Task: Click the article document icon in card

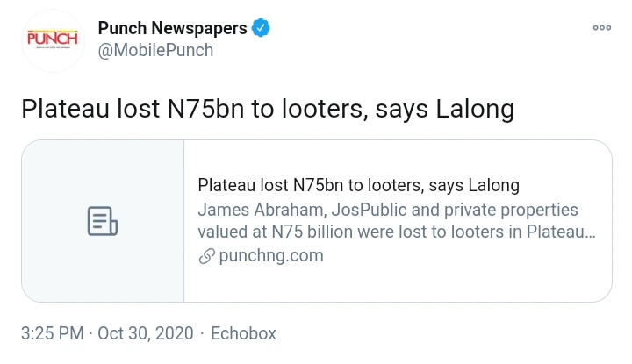Action: [103, 221]
